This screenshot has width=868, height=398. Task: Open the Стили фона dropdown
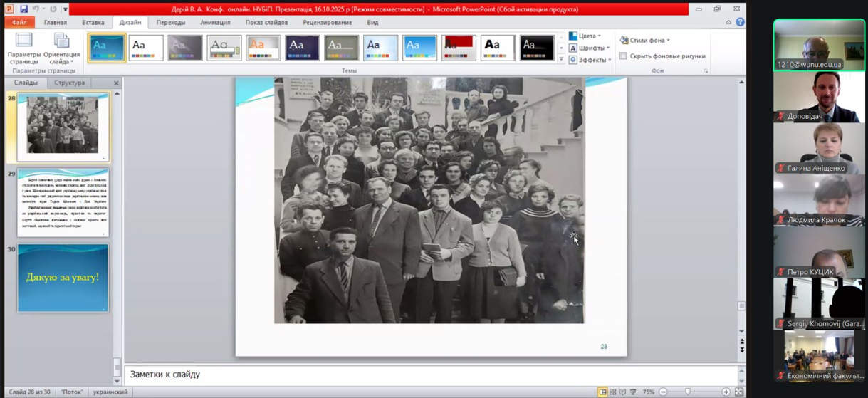(x=645, y=41)
